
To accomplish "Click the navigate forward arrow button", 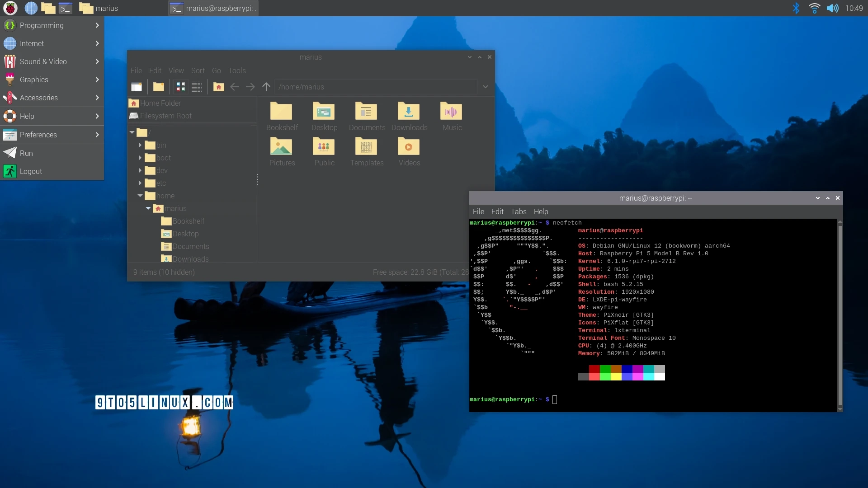I will click(250, 86).
